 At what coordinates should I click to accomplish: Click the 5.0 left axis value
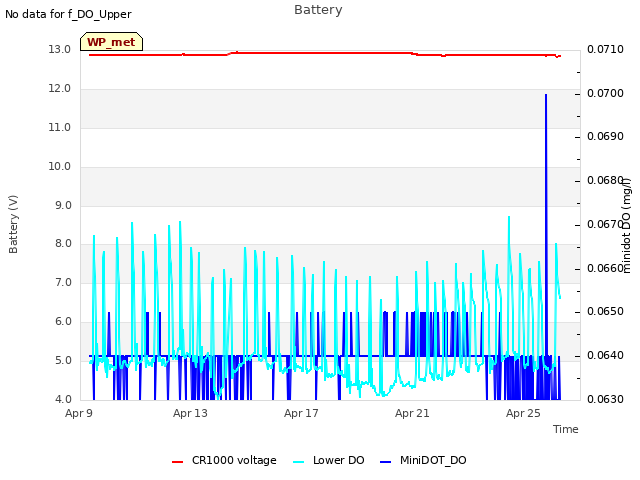point(63,360)
